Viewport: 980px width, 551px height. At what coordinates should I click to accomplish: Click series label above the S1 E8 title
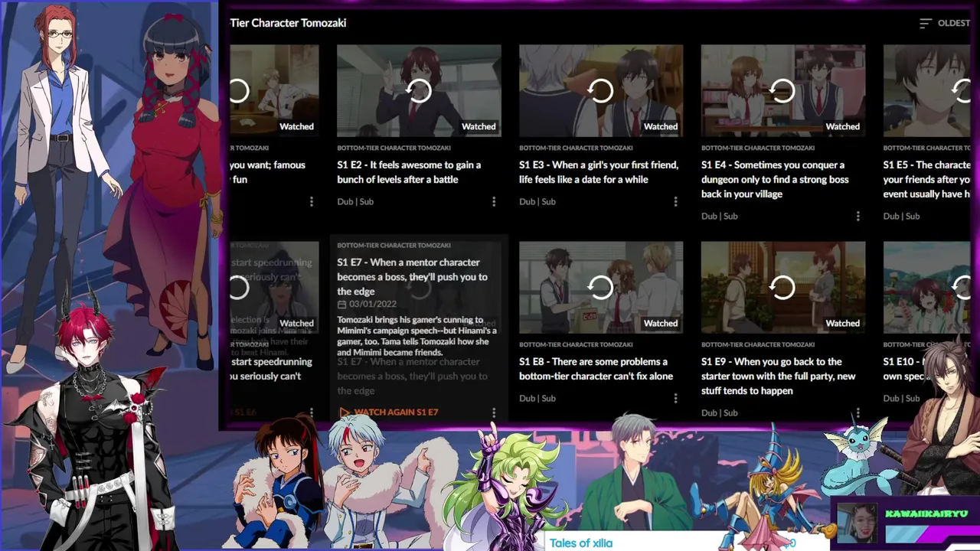click(x=576, y=344)
